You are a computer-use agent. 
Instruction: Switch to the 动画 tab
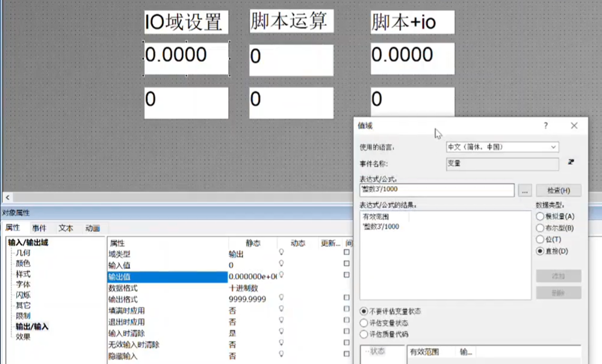[x=92, y=229]
